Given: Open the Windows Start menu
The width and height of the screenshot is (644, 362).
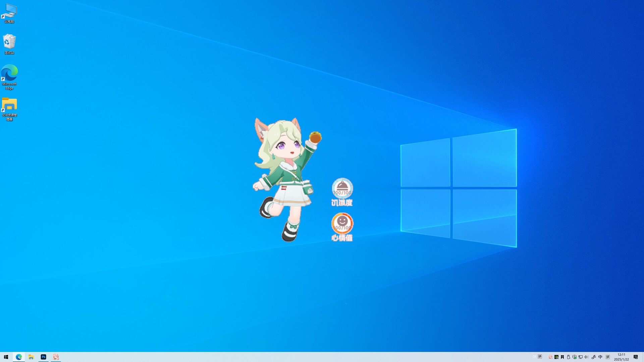Looking at the screenshot, I should [x=6, y=357].
